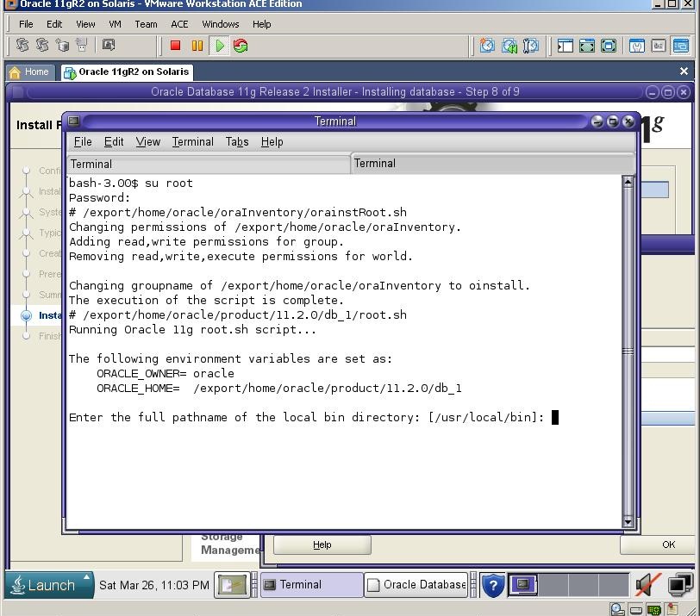
Task: Click the Terminal taskbar entry
Action: coord(310,585)
